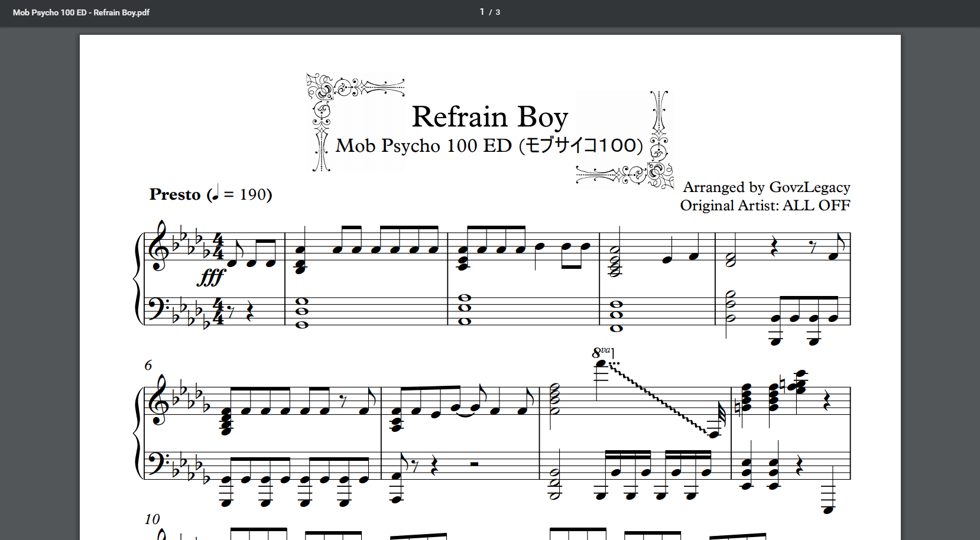Click the red quarter-note tempo symbol
Viewport: 980px width, 540px height.
click(x=215, y=193)
